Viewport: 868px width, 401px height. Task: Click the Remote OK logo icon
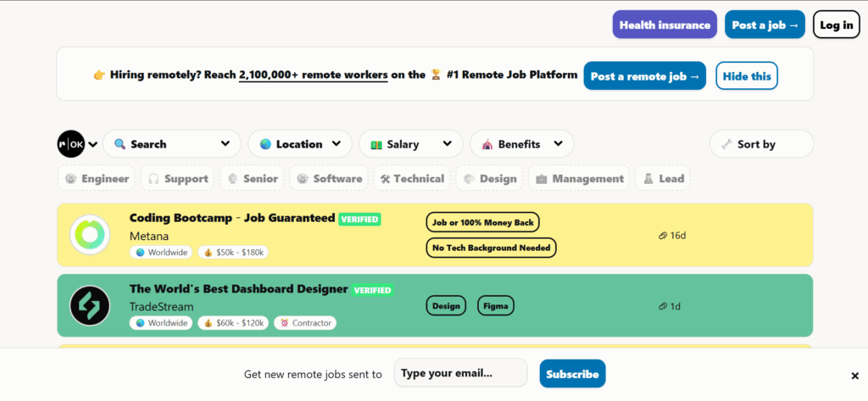71,144
